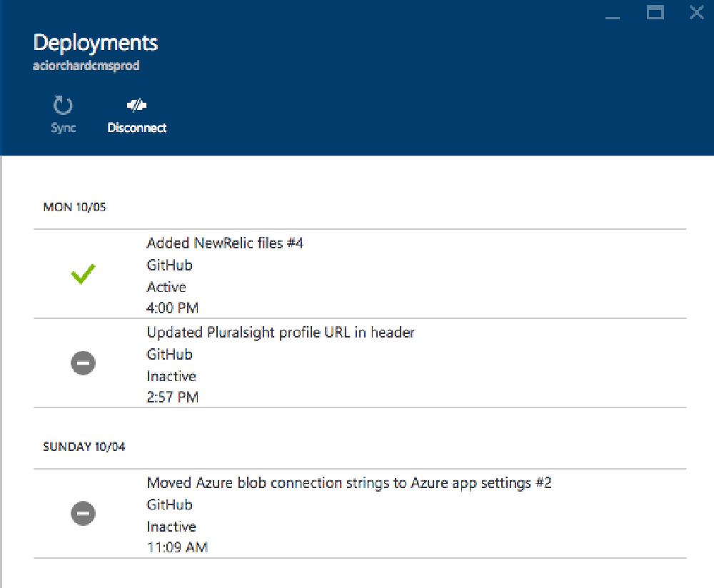Select the SUNDAY 10/04 date header
Image resolution: width=714 pixels, height=588 pixels.
pyautogui.click(x=85, y=447)
